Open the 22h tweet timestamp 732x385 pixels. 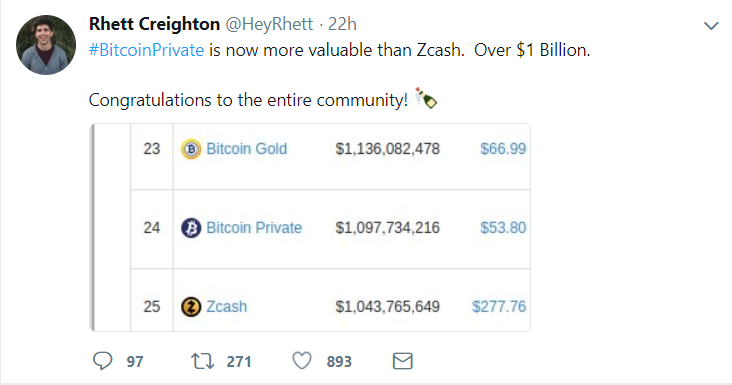click(342, 24)
